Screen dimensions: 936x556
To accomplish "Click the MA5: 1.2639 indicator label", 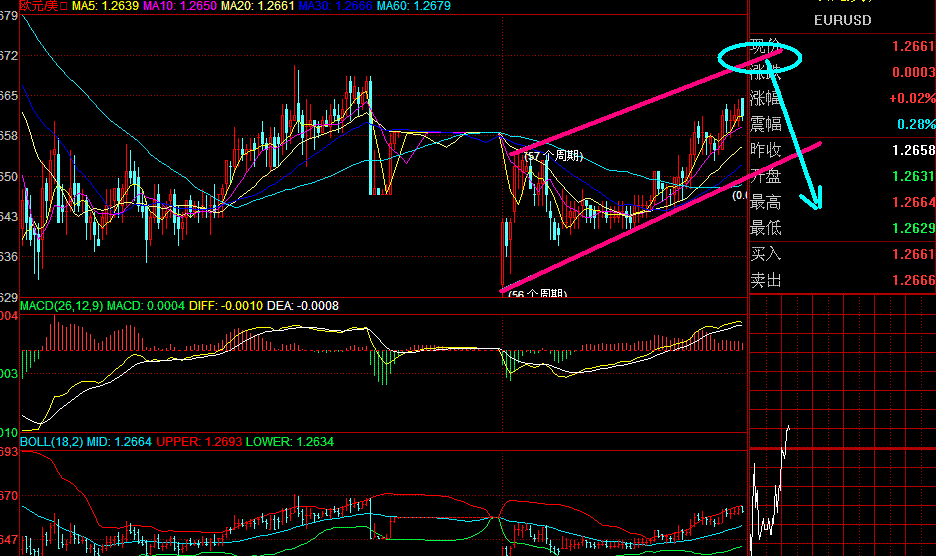I will [x=105, y=7].
